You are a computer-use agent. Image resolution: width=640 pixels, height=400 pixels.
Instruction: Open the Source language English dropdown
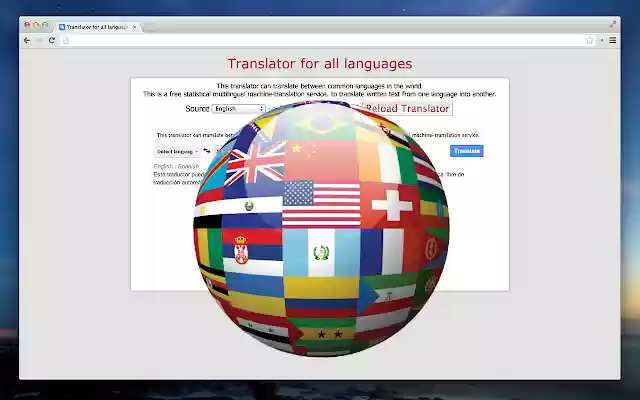pyautogui.click(x=239, y=109)
